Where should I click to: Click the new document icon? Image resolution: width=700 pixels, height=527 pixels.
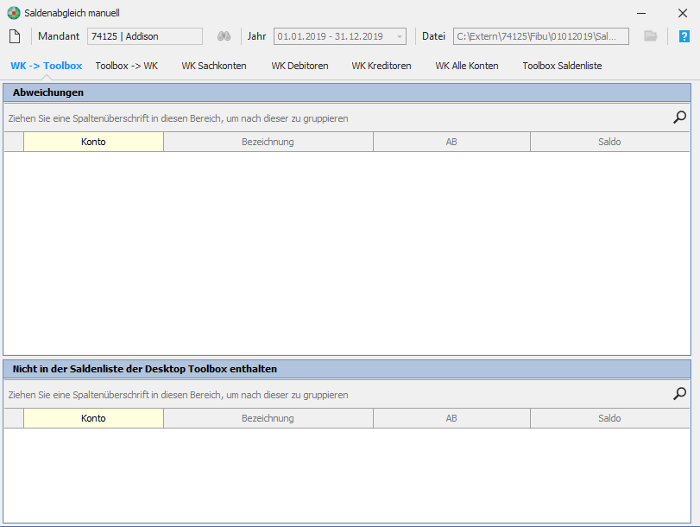(15, 36)
